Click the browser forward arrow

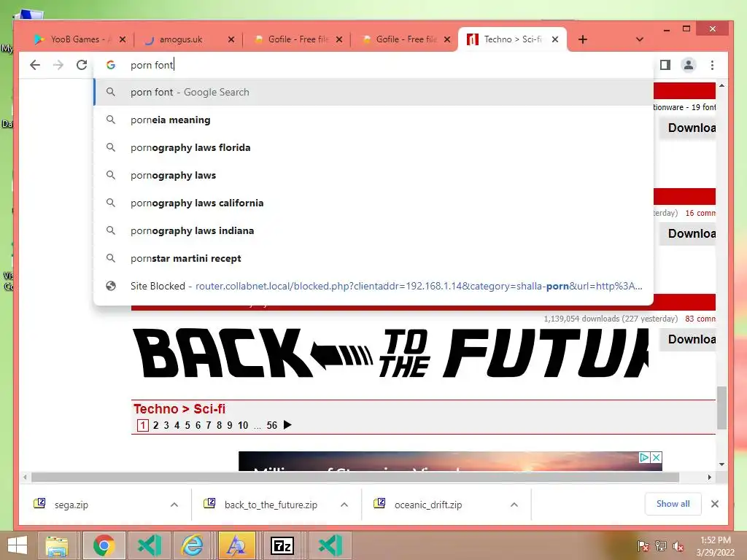coord(58,65)
